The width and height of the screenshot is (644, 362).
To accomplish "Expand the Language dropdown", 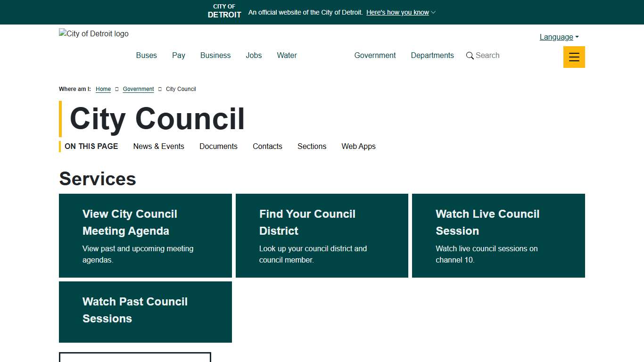I will (558, 37).
